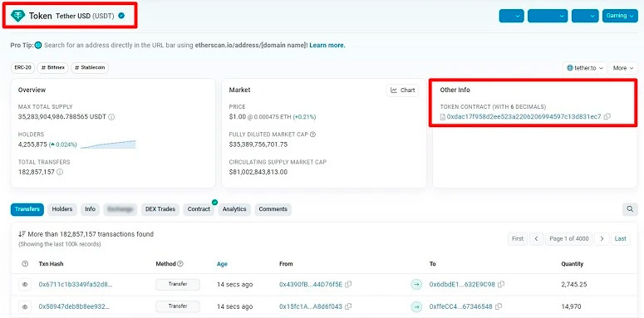Switch to the Analytics tab

click(234, 209)
